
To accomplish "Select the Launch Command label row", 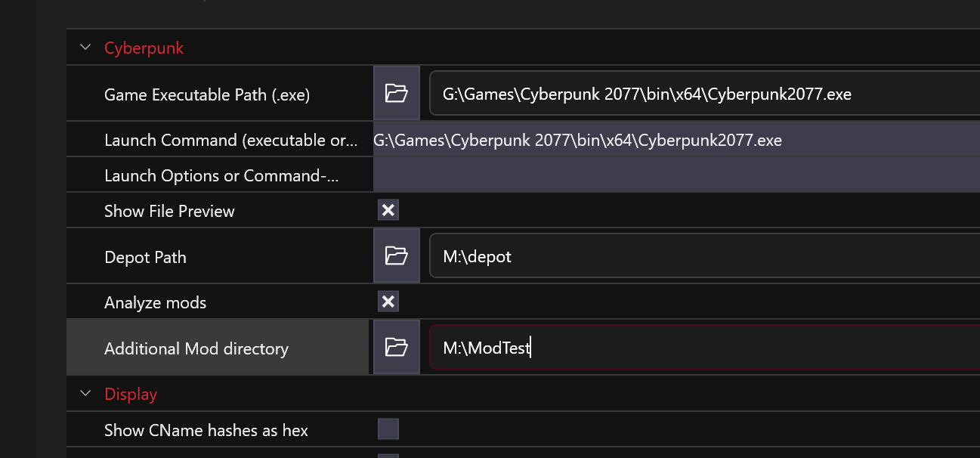I will pos(231,140).
